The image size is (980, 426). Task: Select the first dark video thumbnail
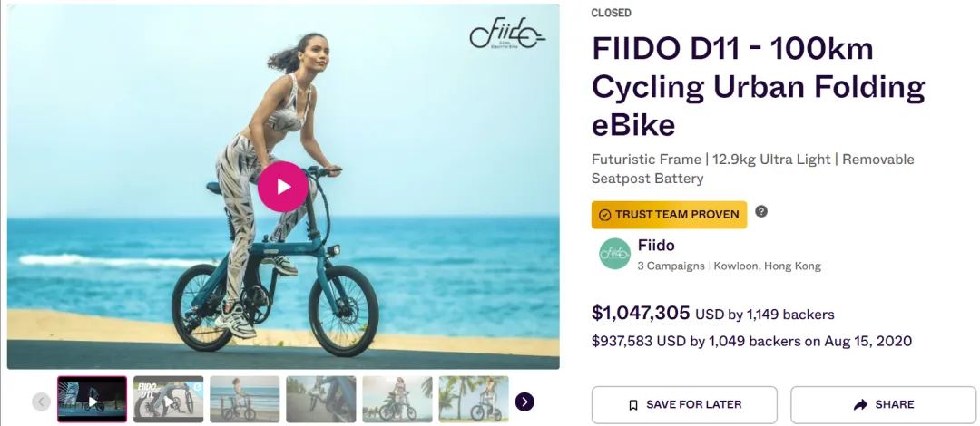click(x=92, y=399)
